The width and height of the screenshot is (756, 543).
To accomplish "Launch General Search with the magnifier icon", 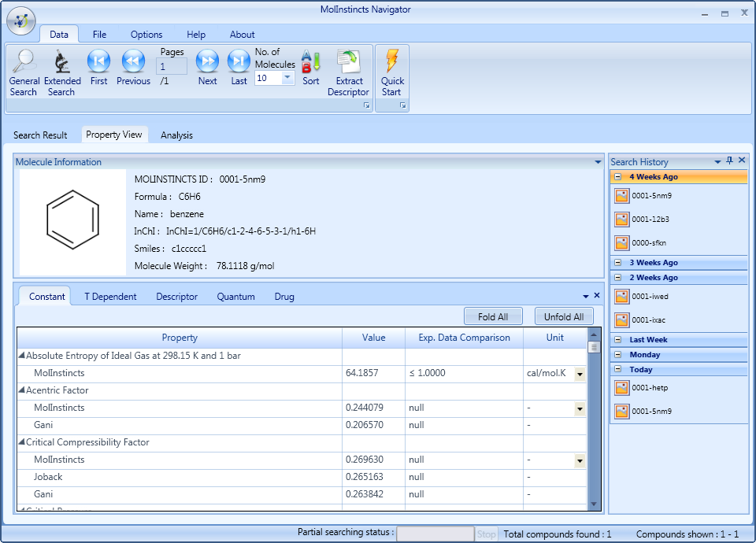I will pyautogui.click(x=24, y=73).
